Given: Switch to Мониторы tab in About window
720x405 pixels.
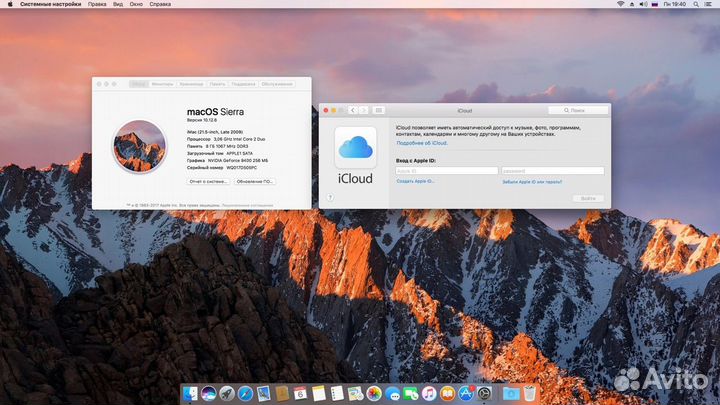Looking at the screenshot, I should pos(163,84).
